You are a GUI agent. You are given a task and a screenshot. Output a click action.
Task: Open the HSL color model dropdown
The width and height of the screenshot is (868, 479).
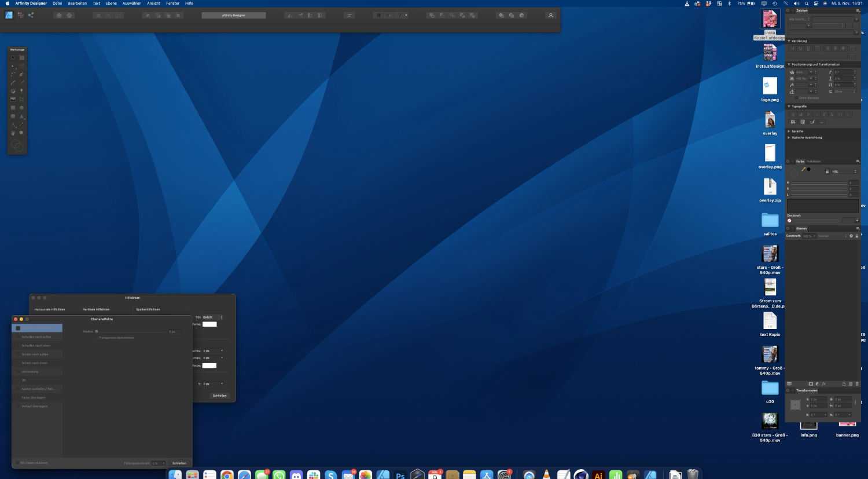844,171
